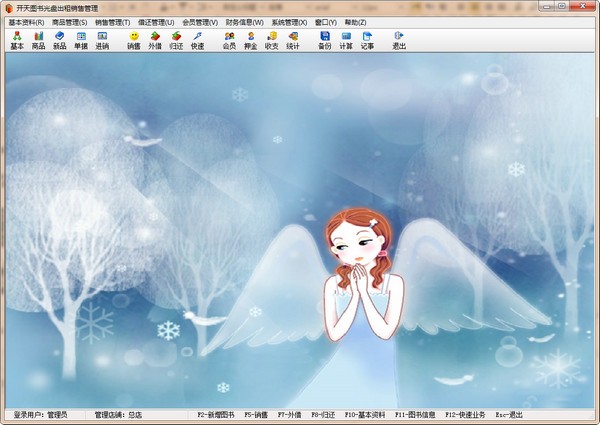Click the 新品 toolbar icon
Screen dimensions: 600x425
click(60, 40)
